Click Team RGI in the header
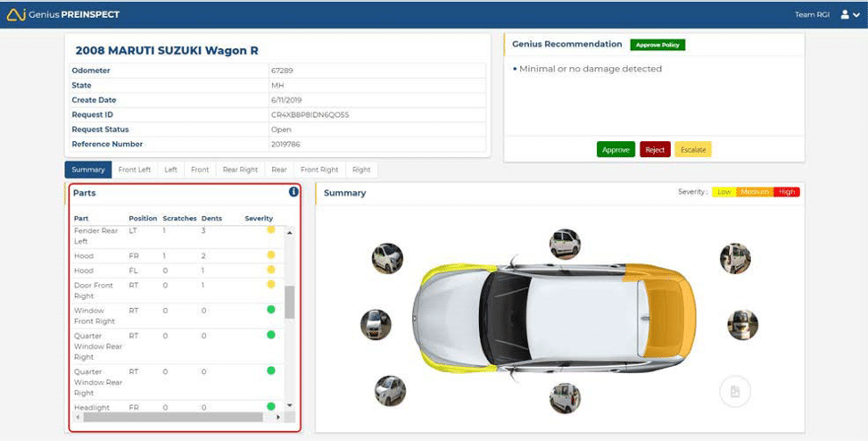Viewport: 868px width, 441px height. pos(812,15)
